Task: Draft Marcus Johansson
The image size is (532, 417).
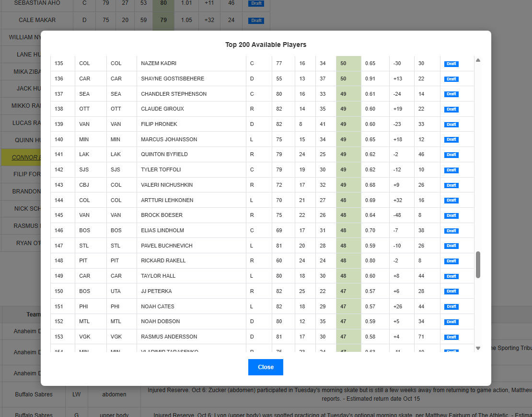Action: [451, 139]
